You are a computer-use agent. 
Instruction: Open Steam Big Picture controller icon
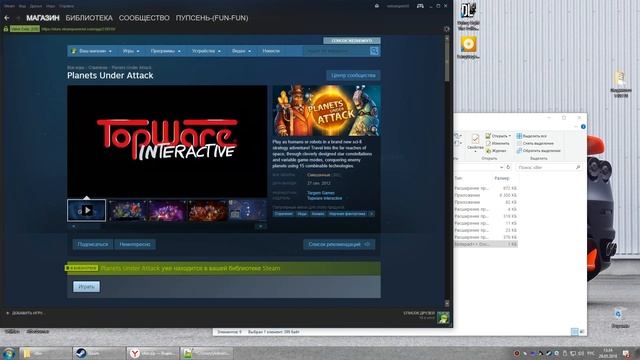pyautogui.click(x=420, y=6)
